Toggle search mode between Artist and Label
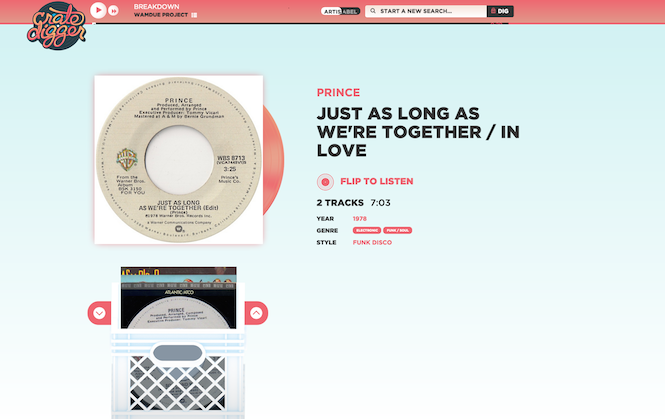 [x=341, y=11]
